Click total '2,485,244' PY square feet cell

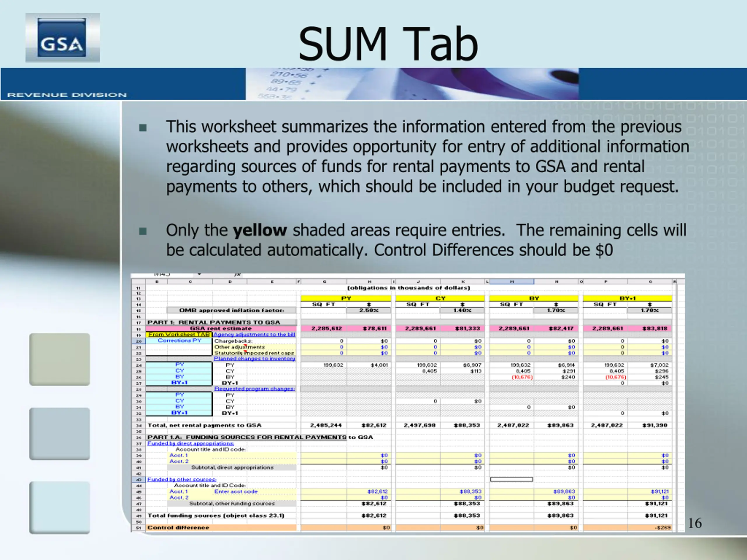point(324,425)
